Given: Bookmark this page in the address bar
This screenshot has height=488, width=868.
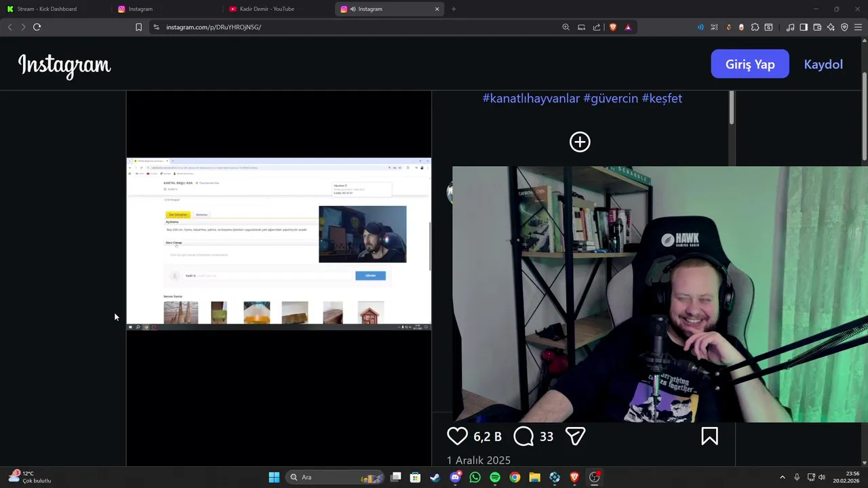Looking at the screenshot, I should [x=138, y=27].
